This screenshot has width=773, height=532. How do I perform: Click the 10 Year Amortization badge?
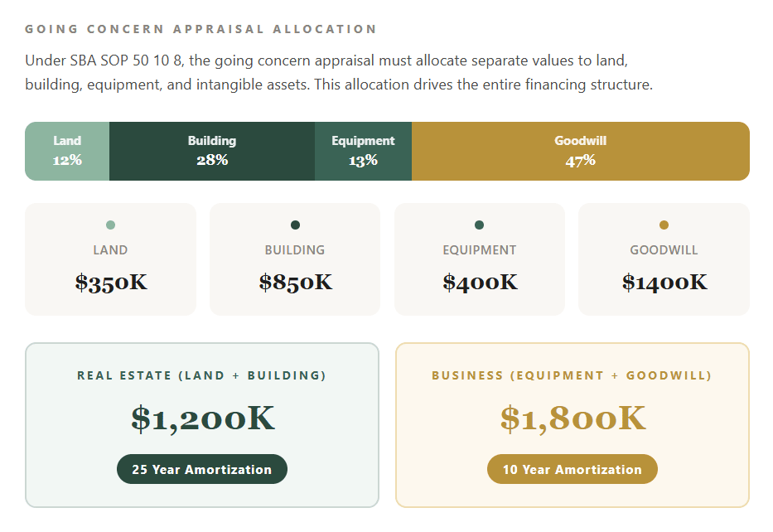[x=573, y=469]
